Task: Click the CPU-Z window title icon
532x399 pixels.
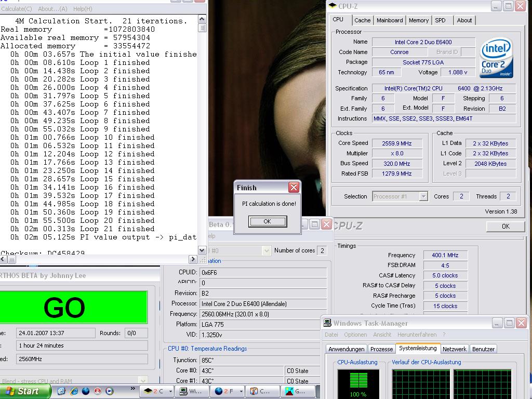Action: click(x=333, y=6)
